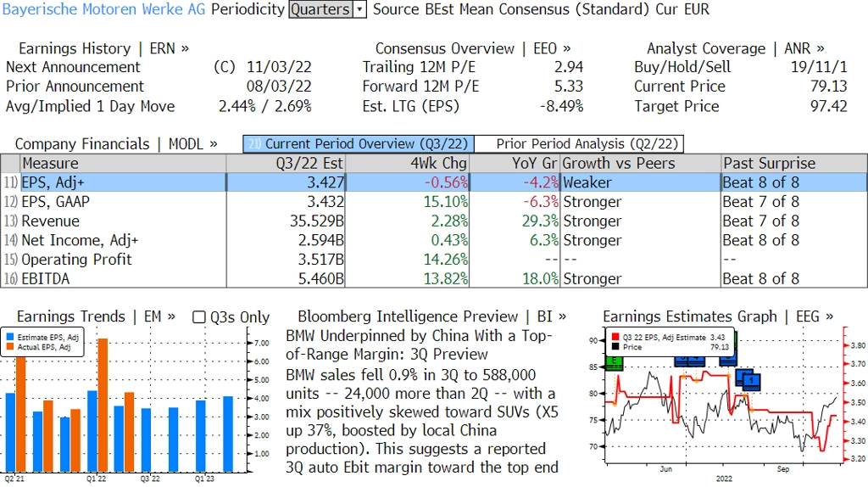Click the 4Wk Chg column header

tap(408, 164)
